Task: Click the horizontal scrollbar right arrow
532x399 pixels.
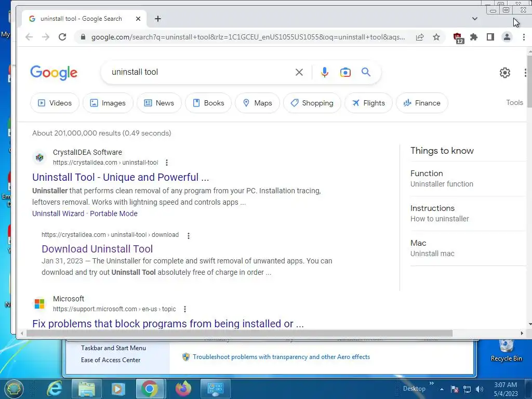Action: (522, 334)
